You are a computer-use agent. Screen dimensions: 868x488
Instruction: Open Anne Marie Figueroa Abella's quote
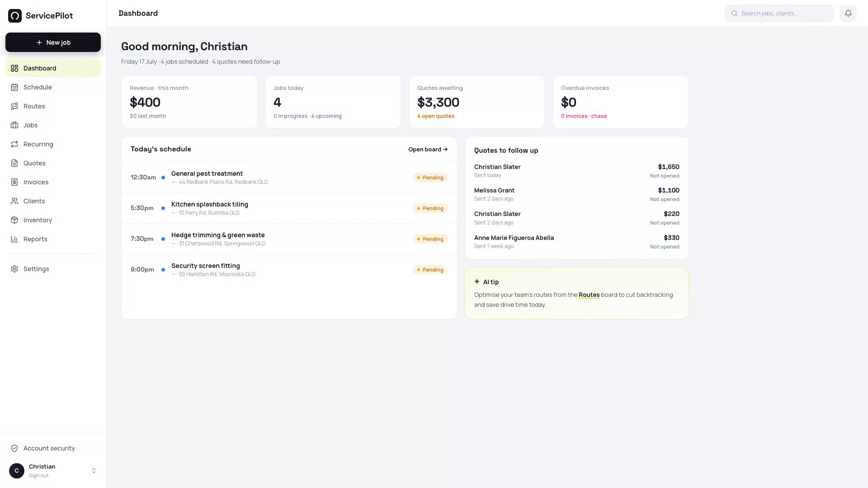[x=576, y=242]
